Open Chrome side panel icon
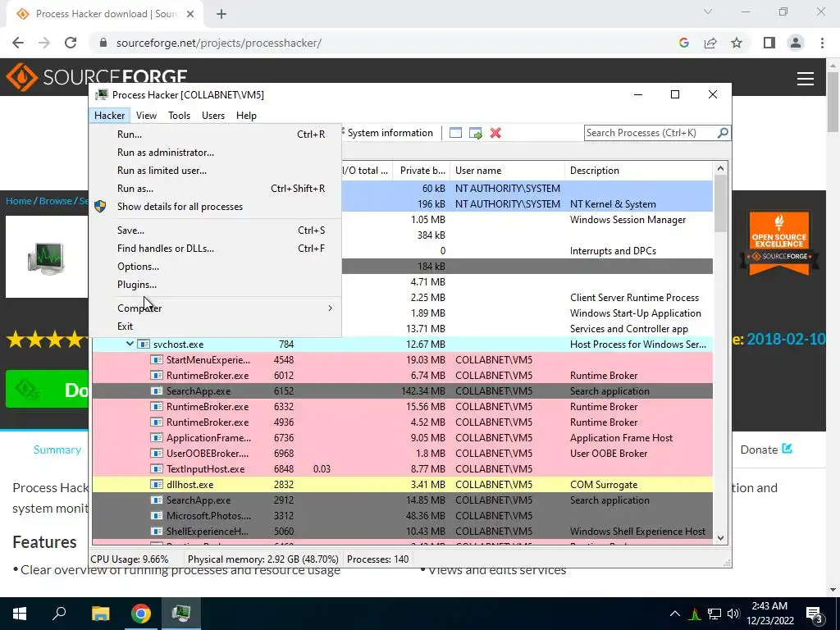The image size is (840, 630). coord(769,43)
